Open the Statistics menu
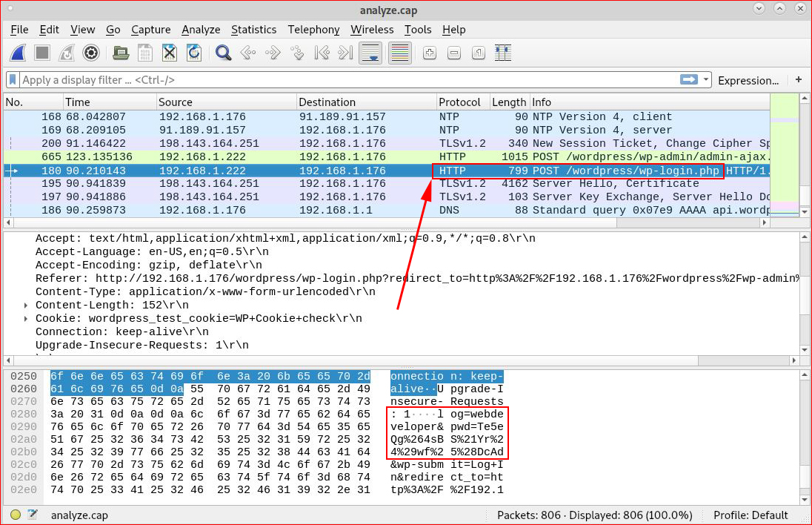 (x=253, y=30)
